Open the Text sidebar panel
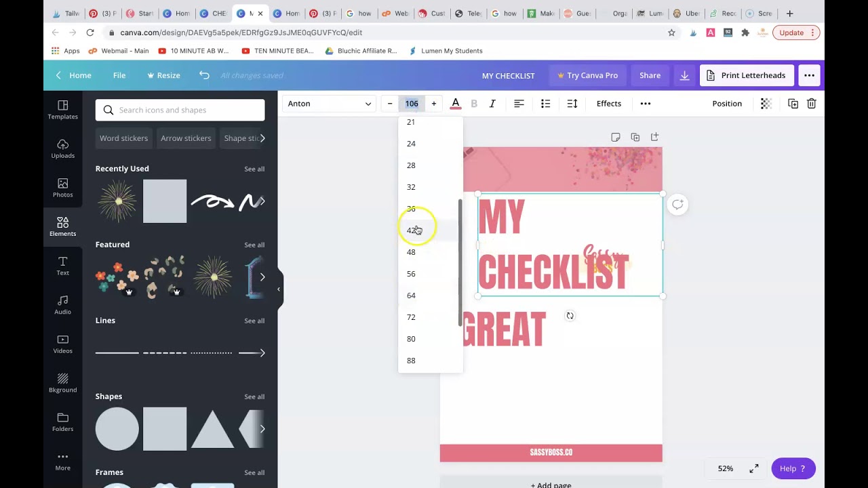 (x=62, y=266)
